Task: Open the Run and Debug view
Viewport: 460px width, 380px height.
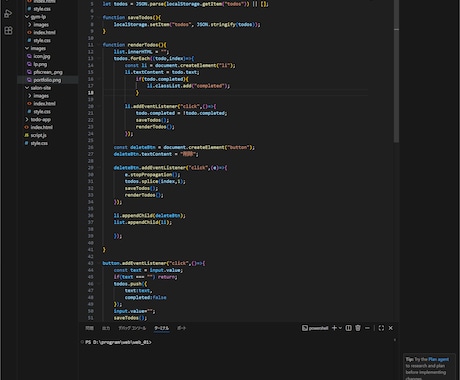Action: tap(8, 14)
